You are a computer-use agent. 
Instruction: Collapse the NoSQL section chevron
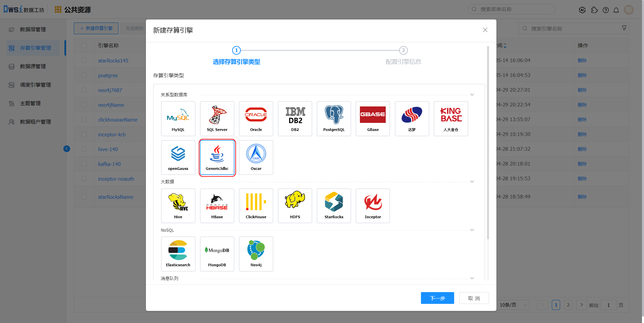pos(472,230)
